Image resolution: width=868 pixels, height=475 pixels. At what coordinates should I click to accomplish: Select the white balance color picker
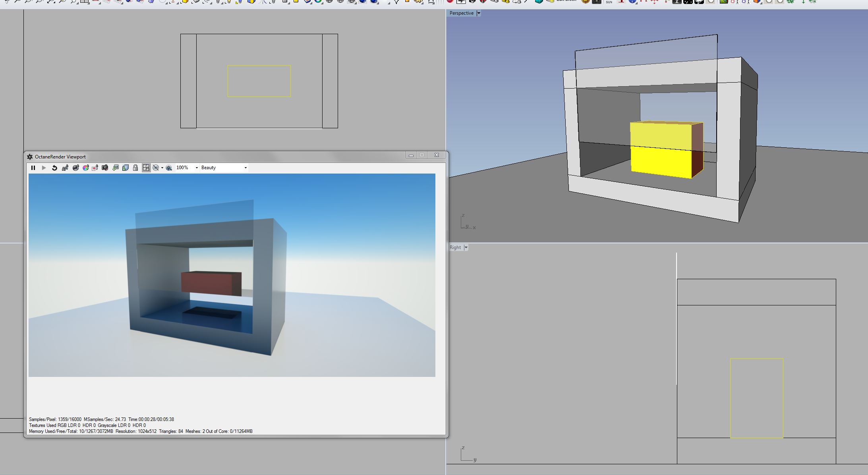tap(85, 168)
